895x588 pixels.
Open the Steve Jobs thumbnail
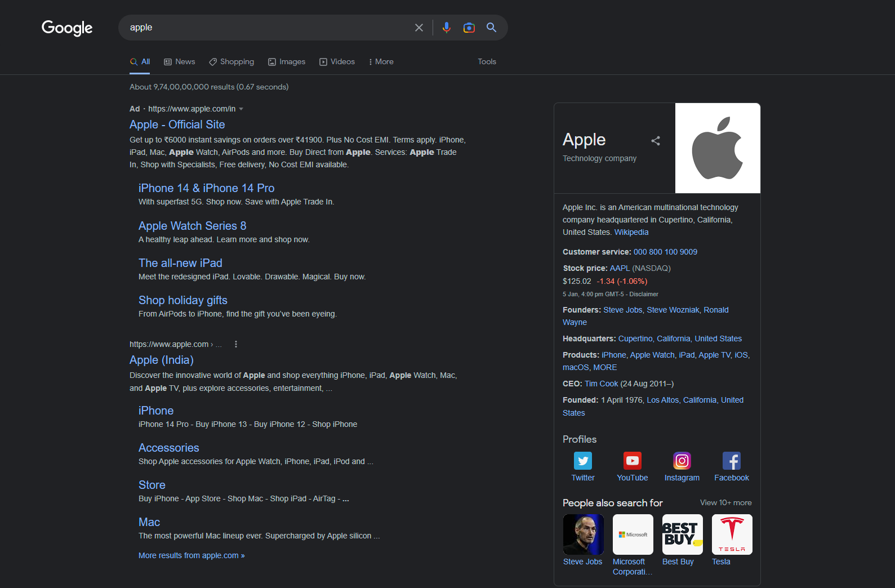coord(583,534)
